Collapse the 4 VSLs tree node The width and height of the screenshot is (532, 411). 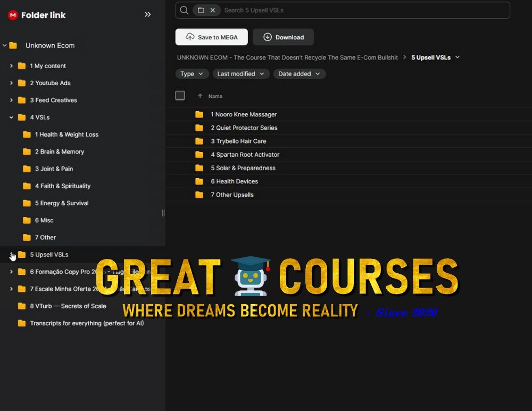tap(11, 118)
